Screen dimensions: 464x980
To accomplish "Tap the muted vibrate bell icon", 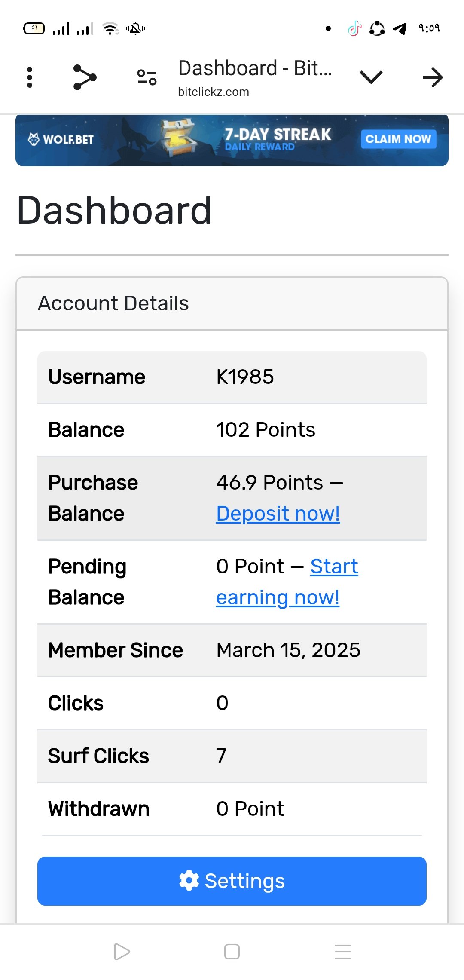I will tap(135, 29).
